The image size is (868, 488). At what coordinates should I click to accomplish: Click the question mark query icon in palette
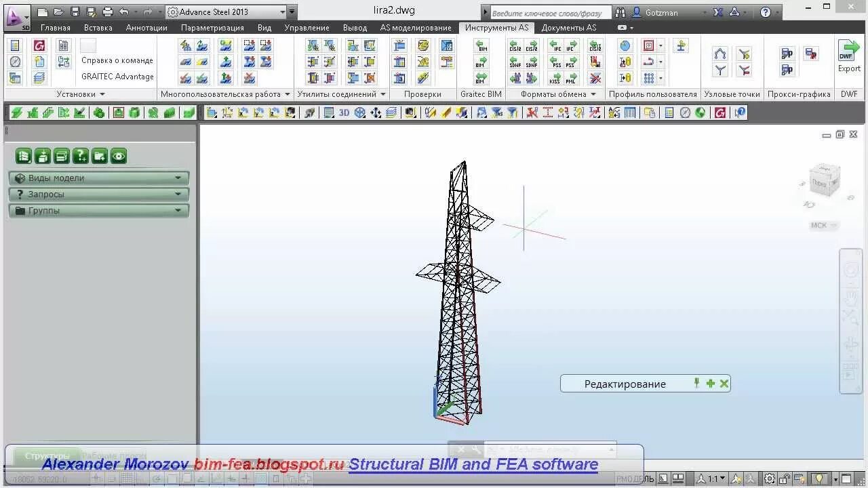pos(81,157)
